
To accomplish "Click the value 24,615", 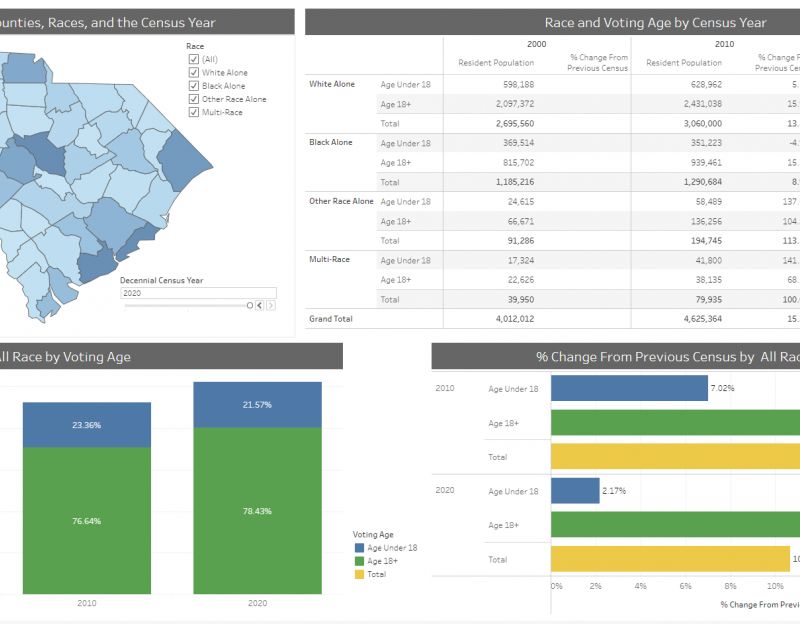I will click(521, 202).
